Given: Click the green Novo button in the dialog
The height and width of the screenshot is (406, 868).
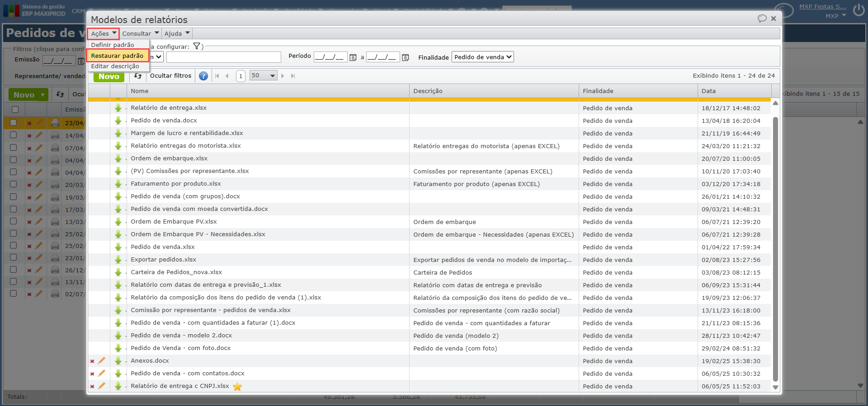Looking at the screenshot, I should click(x=109, y=76).
